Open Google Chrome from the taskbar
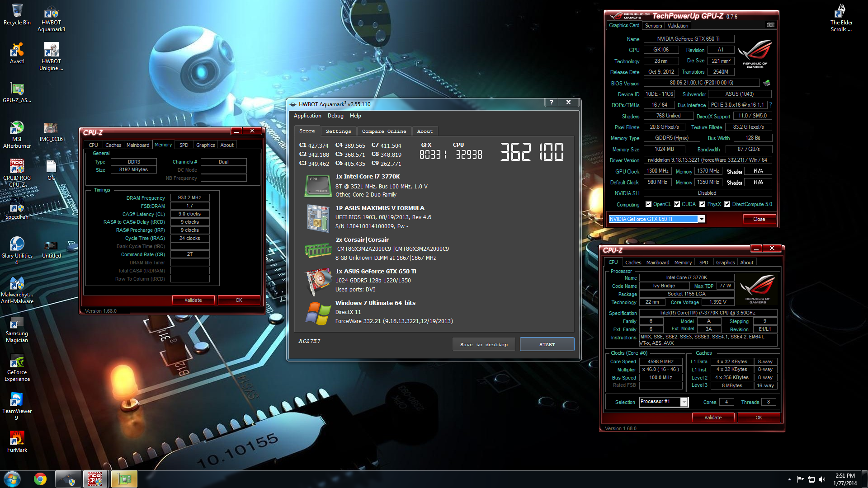Viewport: 868px width, 488px height. tap(40, 479)
